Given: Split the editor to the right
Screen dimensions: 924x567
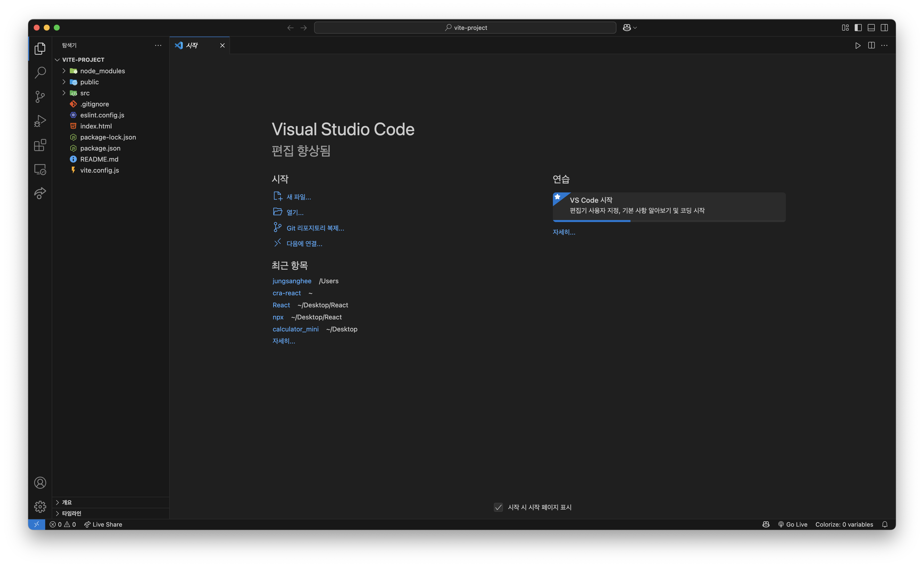Looking at the screenshot, I should pos(872,45).
